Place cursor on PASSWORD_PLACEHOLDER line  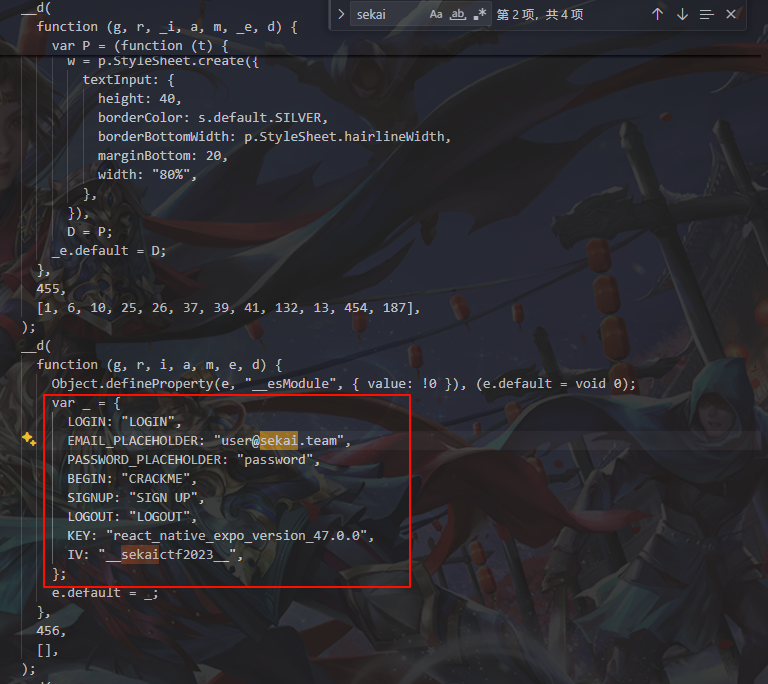pos(150,459)
